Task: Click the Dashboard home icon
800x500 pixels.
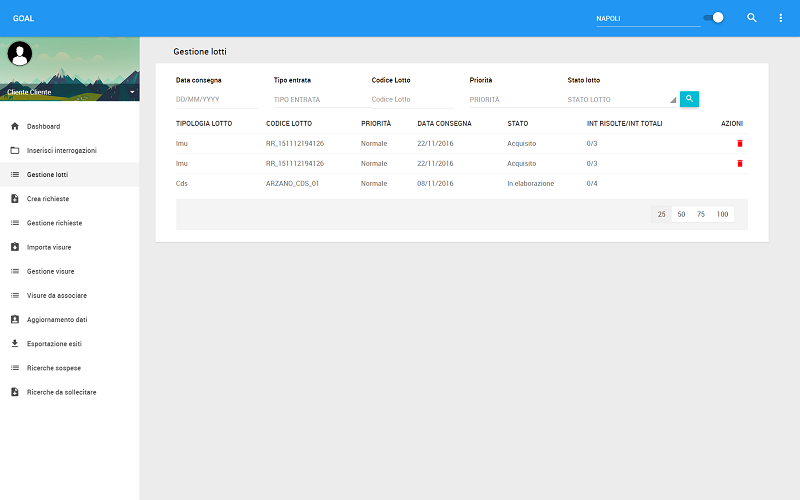Action: 15,127
